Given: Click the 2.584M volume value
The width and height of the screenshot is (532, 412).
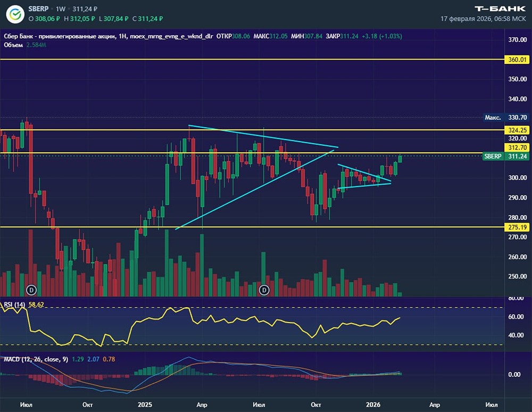Looking at the screenshot, I should pos(36,45).
